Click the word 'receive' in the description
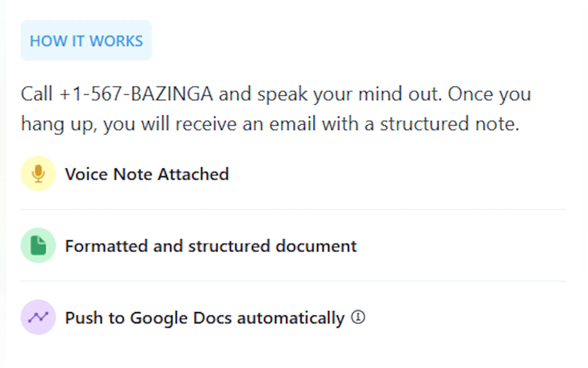The image size is (588, 368). 206,124
